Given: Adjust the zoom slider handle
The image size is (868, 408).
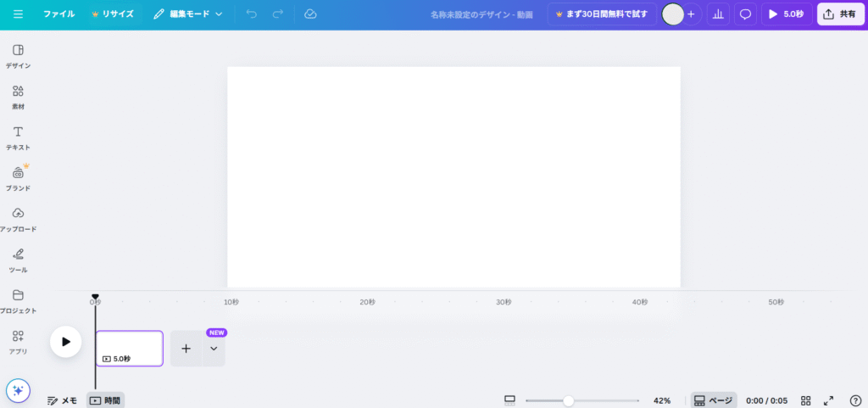Looking at the screenshot, I should click(568, 401).
